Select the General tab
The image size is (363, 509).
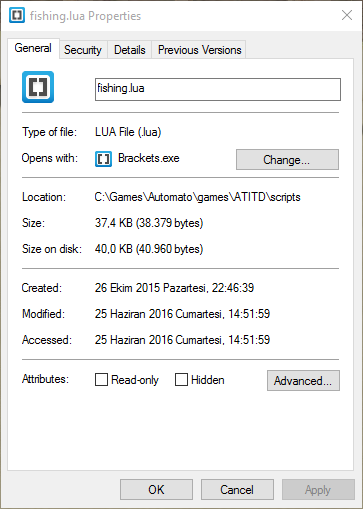(x=33, y=48)
